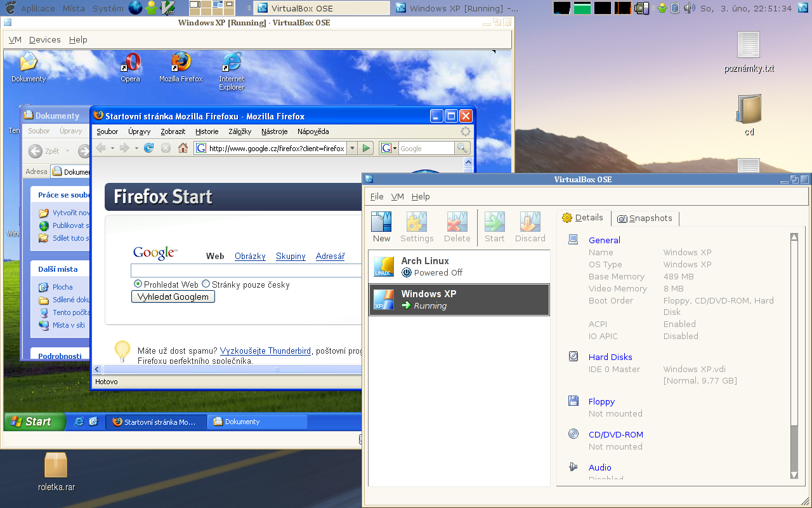
Task: Click Firefox Stop button
Action: point(166,148)
